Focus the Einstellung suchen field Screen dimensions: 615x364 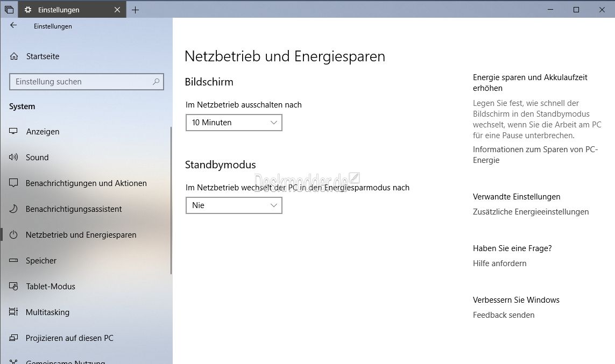(x=86, y=82)
